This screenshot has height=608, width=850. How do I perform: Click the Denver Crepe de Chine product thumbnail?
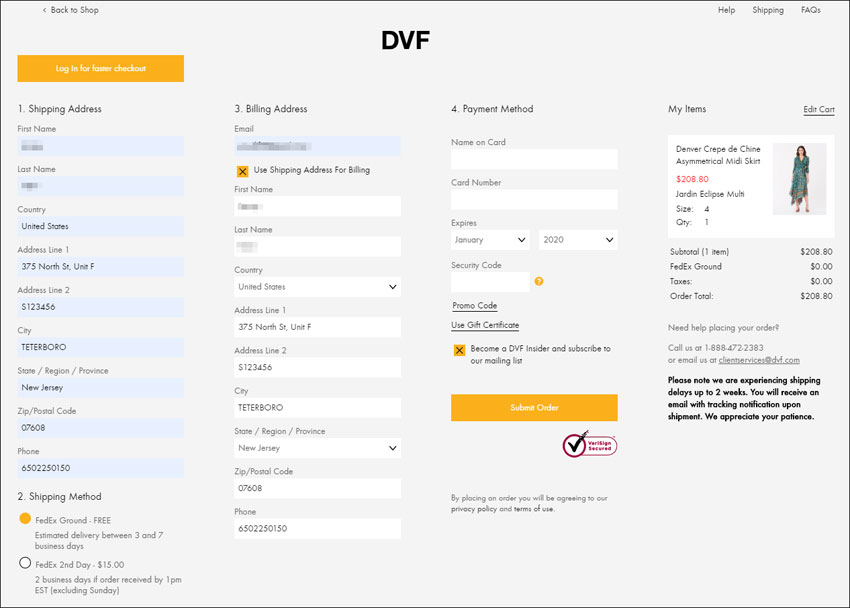tap(800, 179)
